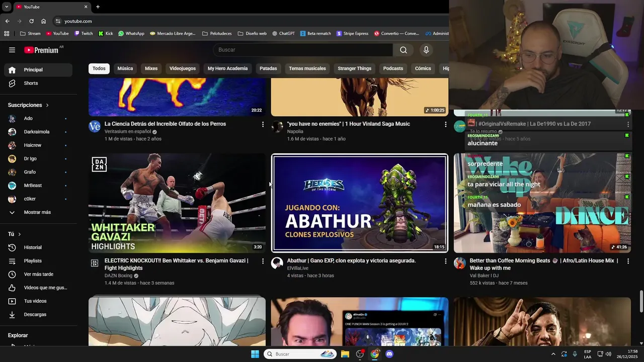Click the browser address bar

click(252, 21)
